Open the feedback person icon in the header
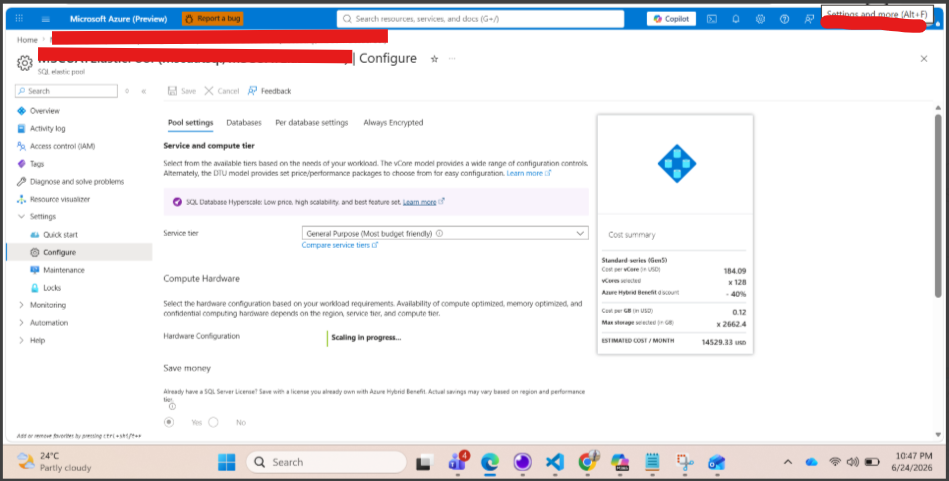This screenshot has height=481, width=949. pyautogui.click(x=809, y=19)
